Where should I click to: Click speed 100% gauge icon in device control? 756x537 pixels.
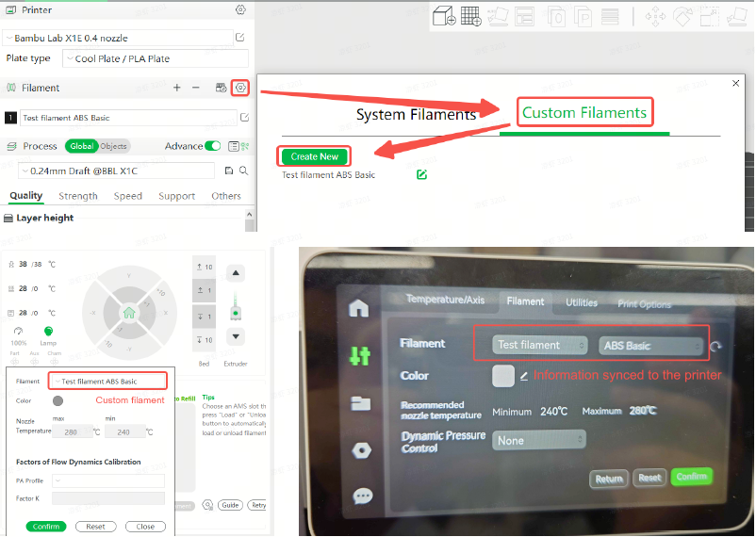[18, 332]
